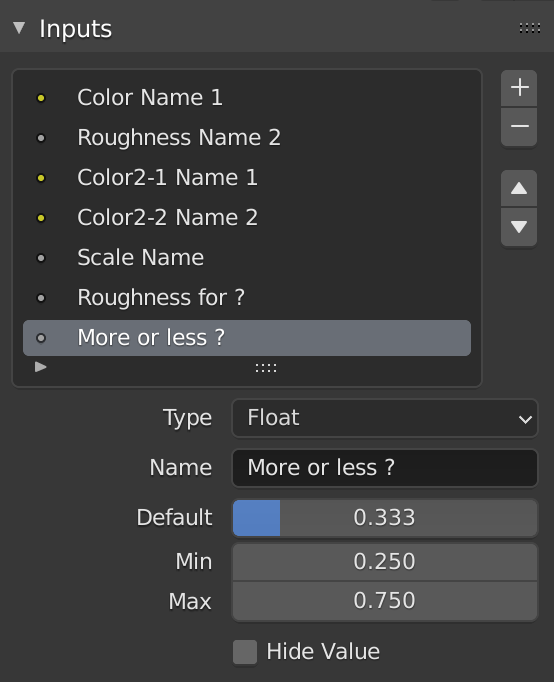Select the Color2-2 Name 2 input
This screenshot has height=682, width=554.
[247, 217]
